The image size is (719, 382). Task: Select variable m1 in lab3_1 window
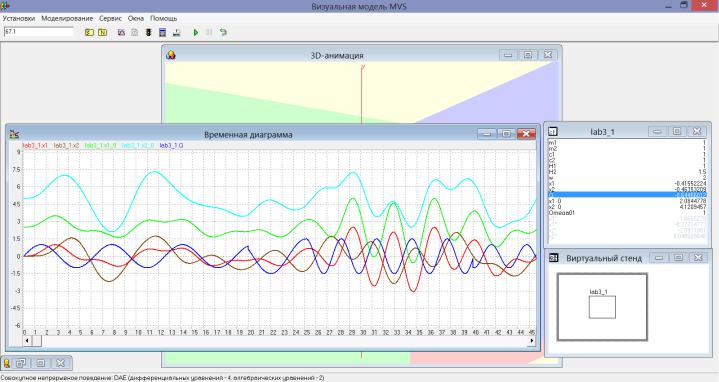(x=627, y=143)
